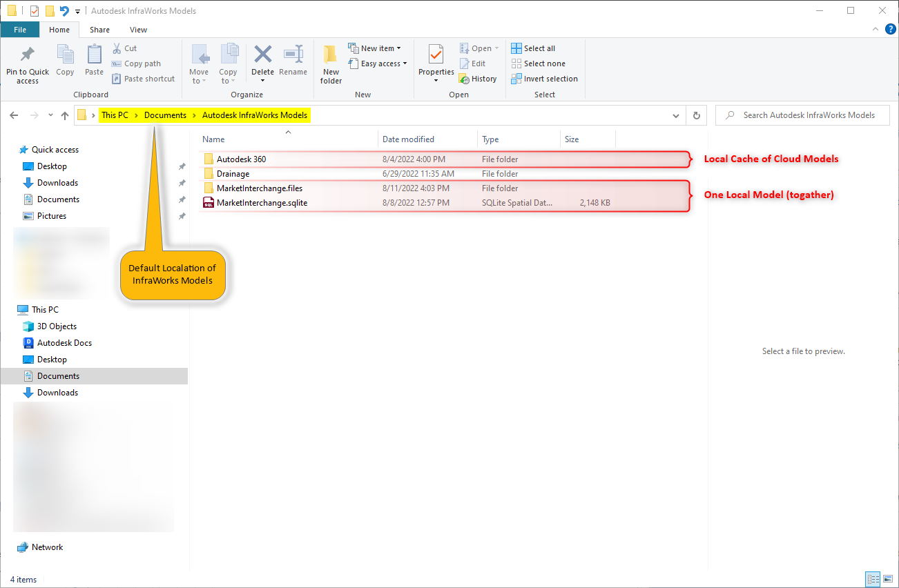Open Downloads under Quick access
This screenshot has height=588, width=899.
point(57,183)
